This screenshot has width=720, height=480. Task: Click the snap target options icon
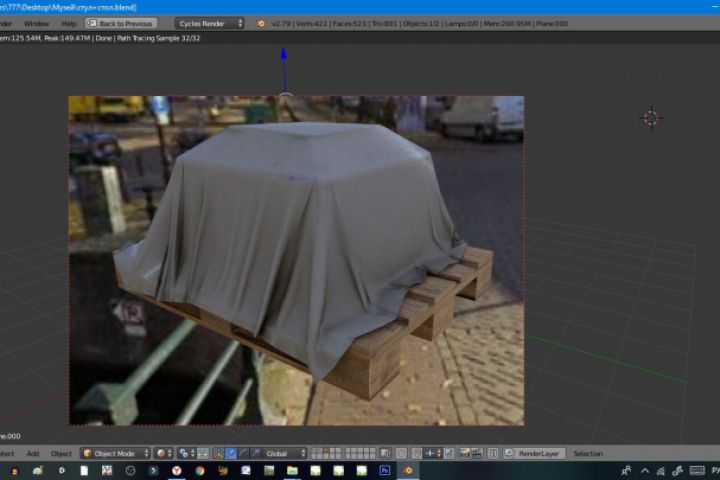point(449,453)
